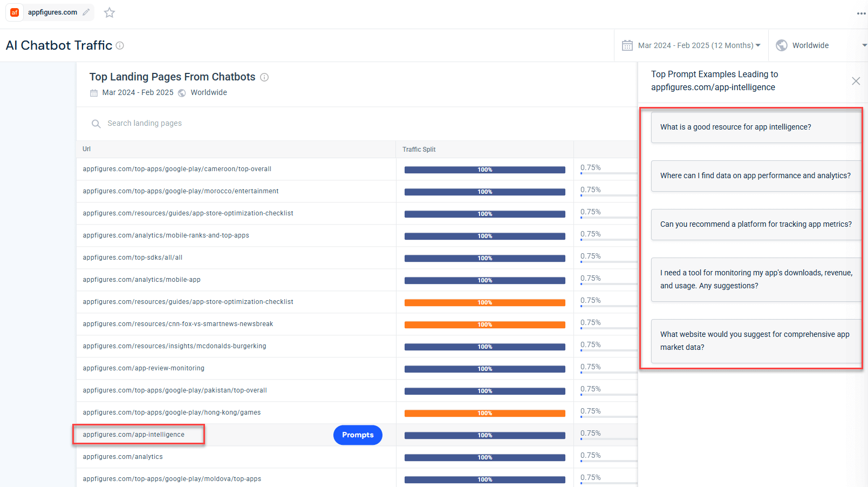Sort by the Url column header
Screen dimensions: 868x487
[x=87, y=149]
